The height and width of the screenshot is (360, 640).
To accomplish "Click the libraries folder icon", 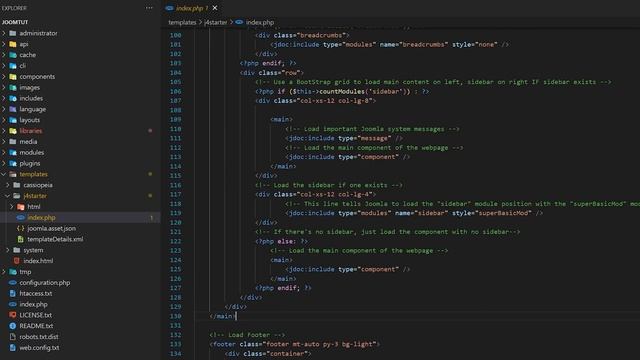I will click(x=13, y=131).
